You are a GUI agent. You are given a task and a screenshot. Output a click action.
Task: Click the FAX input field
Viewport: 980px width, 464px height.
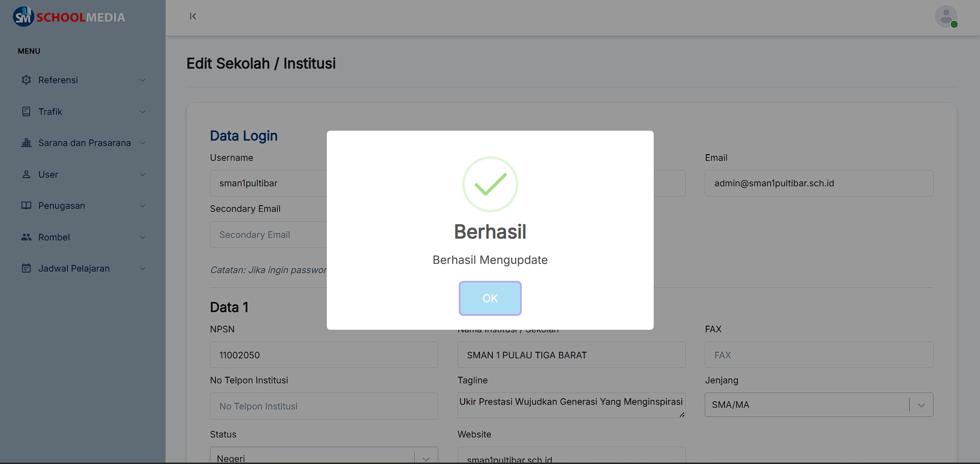click(x=819, y=355)
